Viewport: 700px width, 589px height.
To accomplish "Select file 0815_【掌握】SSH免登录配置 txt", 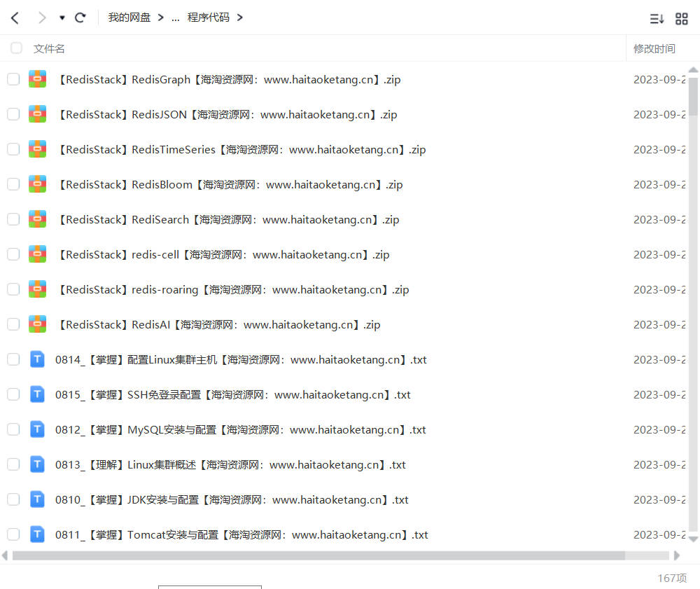I will [233, 395].
